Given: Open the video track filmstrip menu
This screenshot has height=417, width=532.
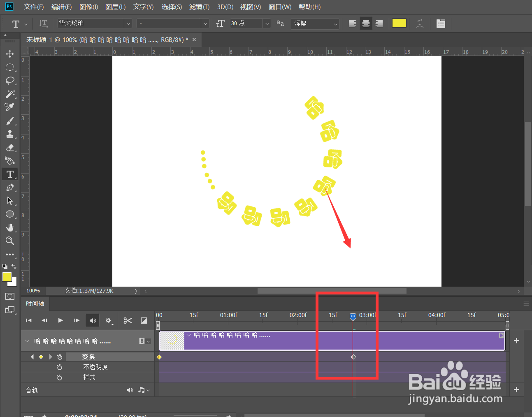Looking at the screenshot, I should [x=144, y=341].
